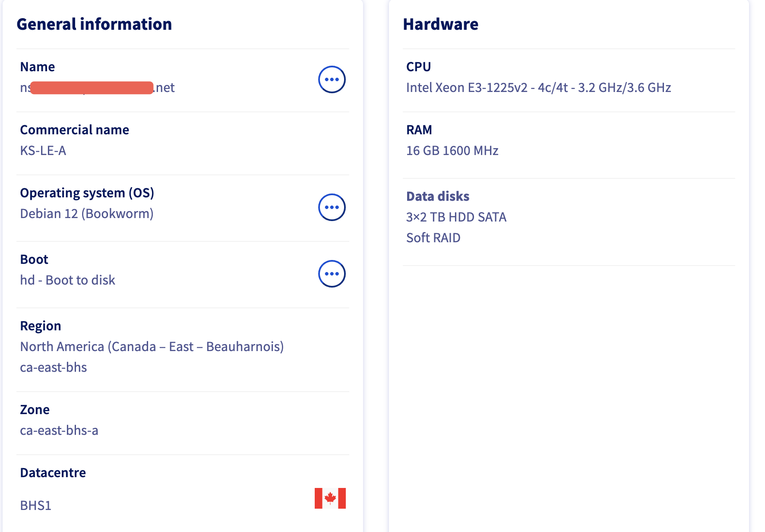
Task: Select the 3×2 TB HDD SATA text
Action: click(x=456, y=217)
